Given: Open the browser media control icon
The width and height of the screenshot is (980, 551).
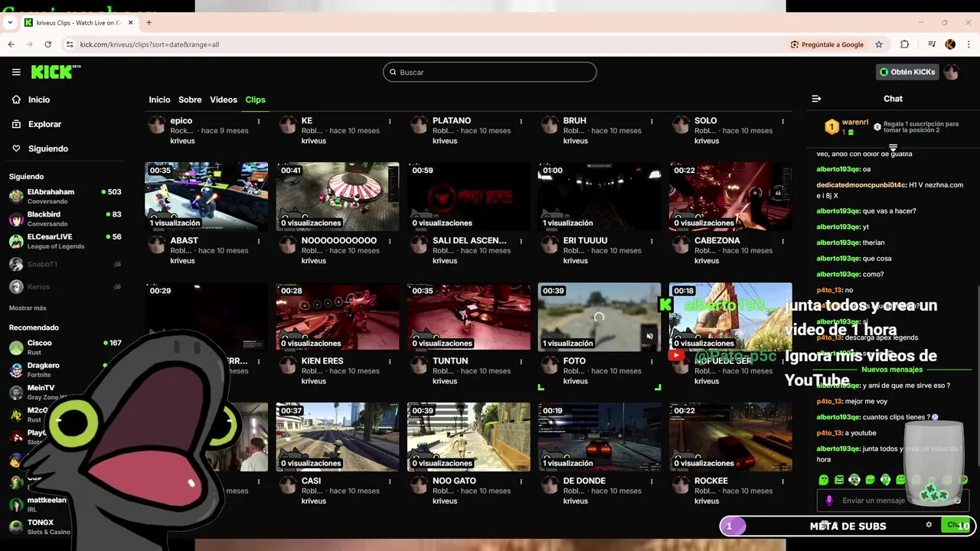Looking at the screenshot, I should [x=931, y=44].
